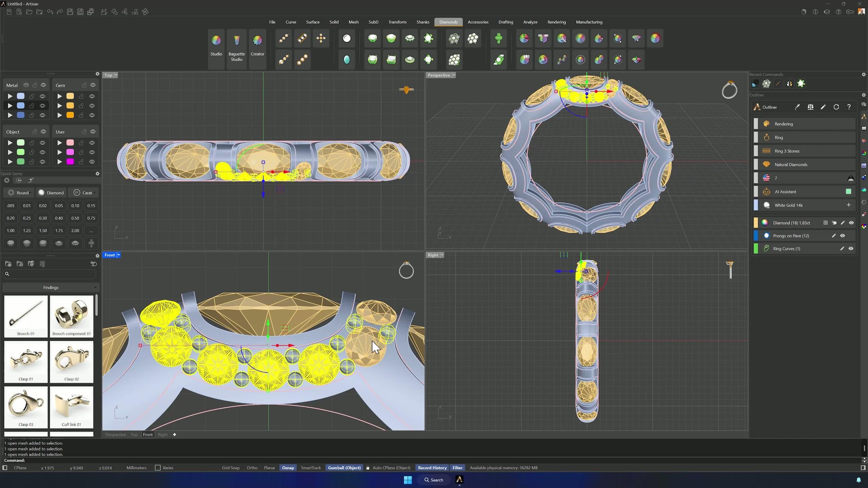Switch to the Perspective viewport tab at bottom
Screen dimensions: 868x488
click(115, 435)
